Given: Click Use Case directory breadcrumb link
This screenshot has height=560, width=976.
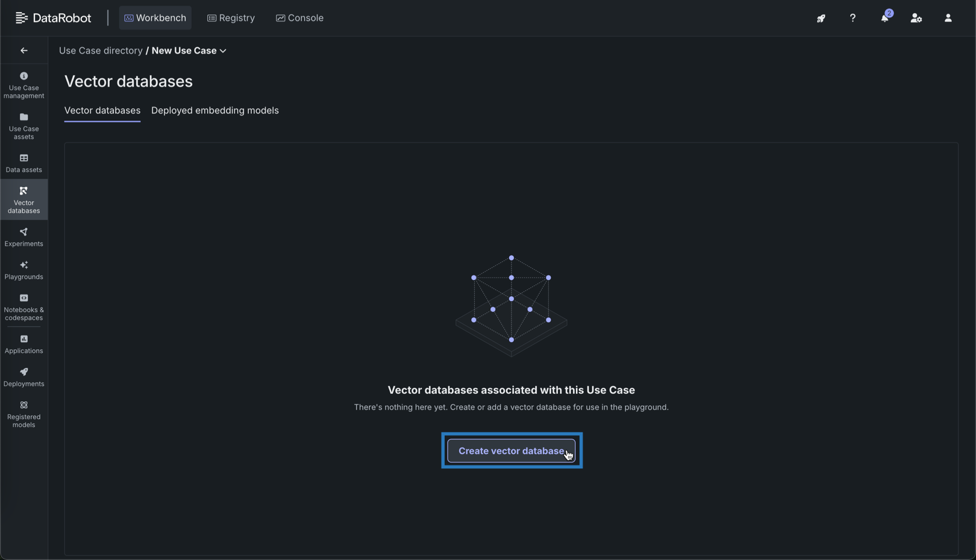Looking at the screenshot, I should pos(101,51).
